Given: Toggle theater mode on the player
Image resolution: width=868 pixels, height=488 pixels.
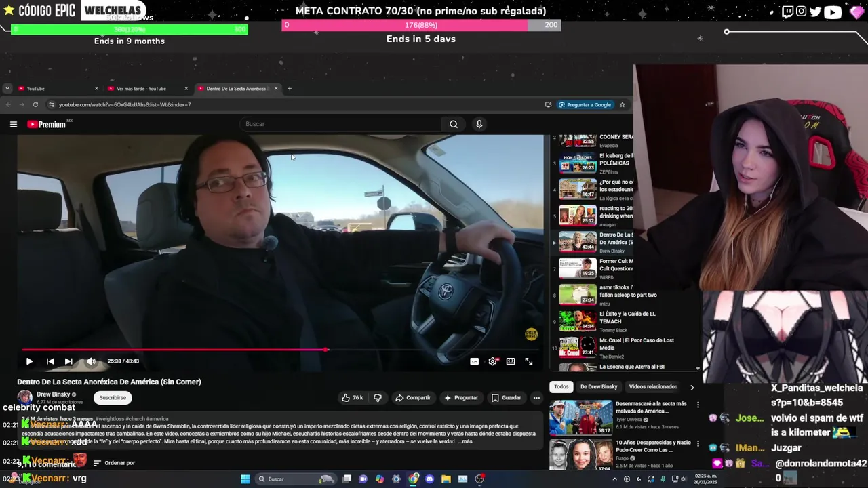Looking at the screenshot, I should 511,361.
